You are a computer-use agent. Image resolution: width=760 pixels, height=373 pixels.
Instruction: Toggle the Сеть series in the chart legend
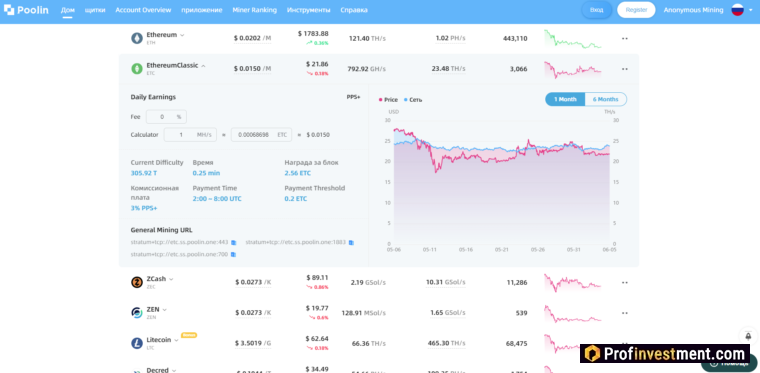point(413,100)
